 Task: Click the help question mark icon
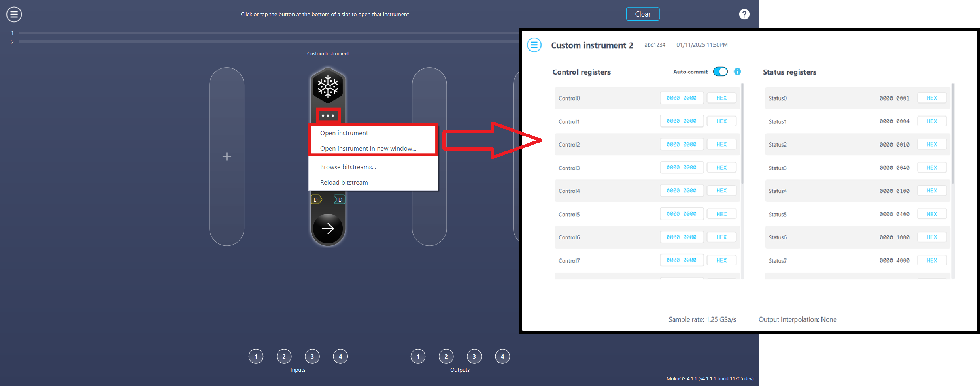pos(744,14)
